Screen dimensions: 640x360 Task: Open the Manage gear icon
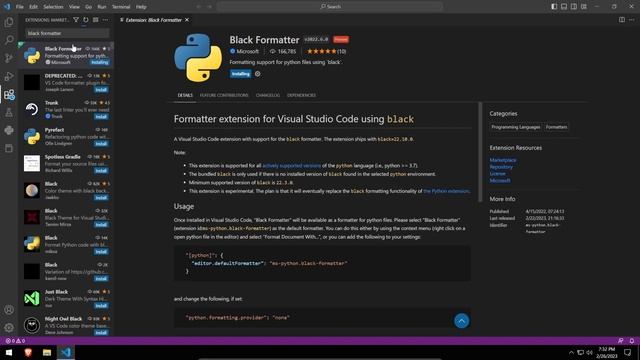tap(9, 327)
